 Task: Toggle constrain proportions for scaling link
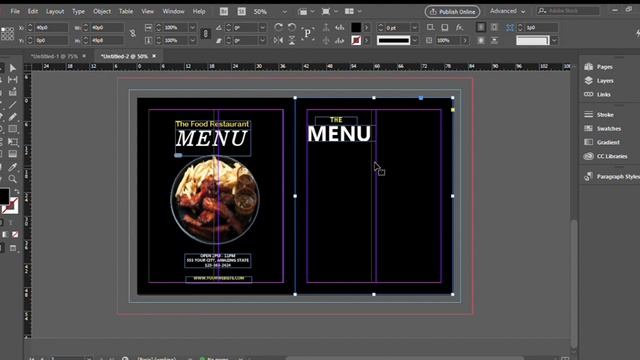[x=206, y=33]
